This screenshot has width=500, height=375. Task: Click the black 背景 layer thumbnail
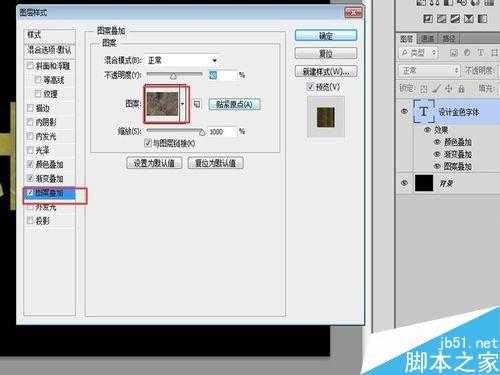(x=424, y=183)
